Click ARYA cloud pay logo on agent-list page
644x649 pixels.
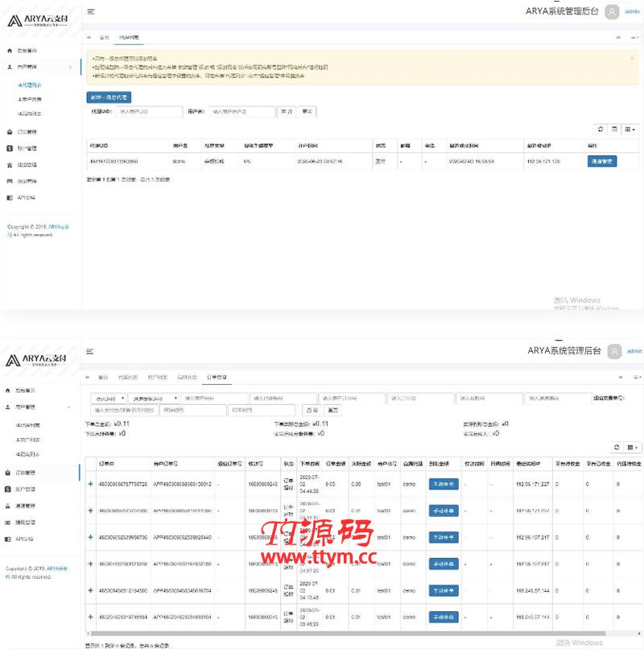pyautogui.click(x=38, y=21)
